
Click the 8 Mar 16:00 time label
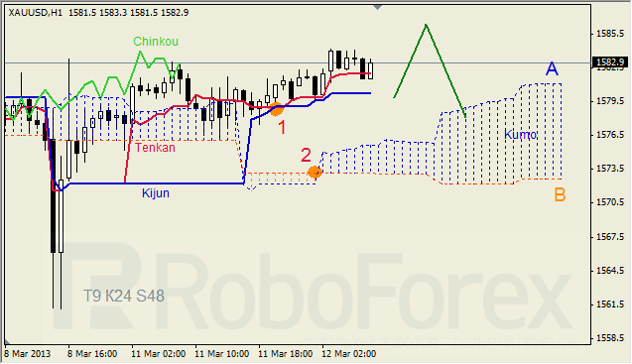pyautogui.click(x=92, y=354)
